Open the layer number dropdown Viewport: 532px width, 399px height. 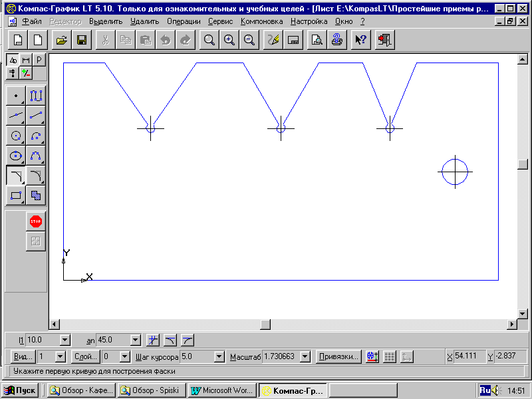[125, 356]
